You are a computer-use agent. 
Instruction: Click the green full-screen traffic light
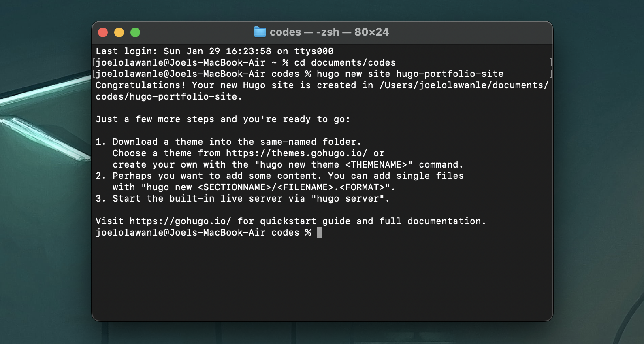click(x=136, y=32)
